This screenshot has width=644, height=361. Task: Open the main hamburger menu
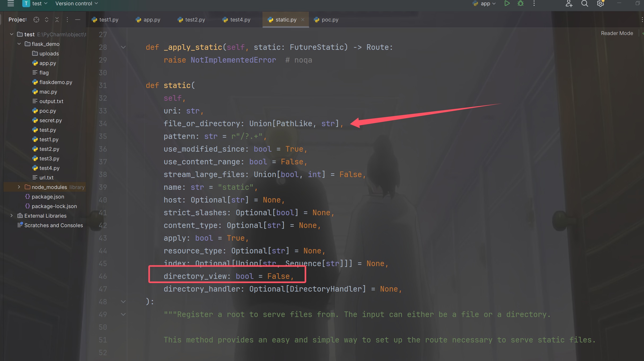tap(11, 3)
